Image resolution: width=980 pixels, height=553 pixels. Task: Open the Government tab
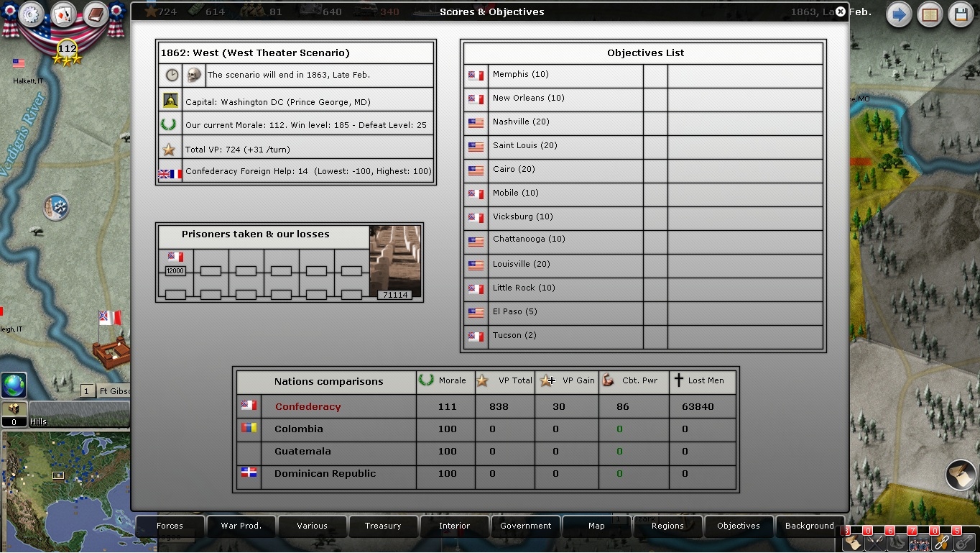pyautogui.click(x=525, y=526)
